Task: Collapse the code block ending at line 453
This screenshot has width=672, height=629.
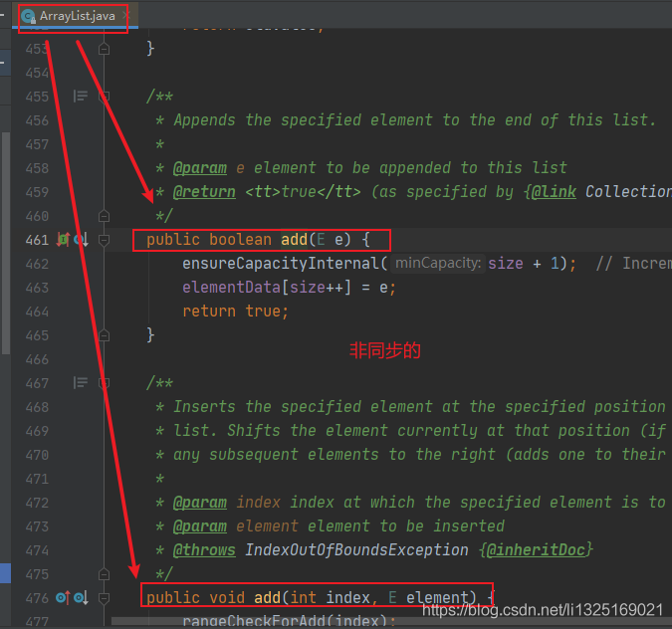Action: (104, 49)
